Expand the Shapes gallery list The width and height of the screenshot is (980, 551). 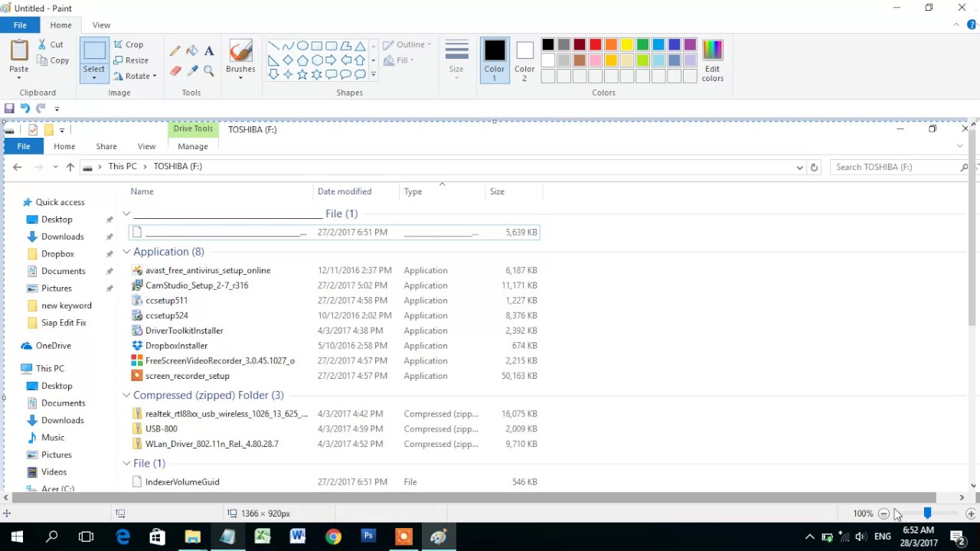click(x=373, y=74)
